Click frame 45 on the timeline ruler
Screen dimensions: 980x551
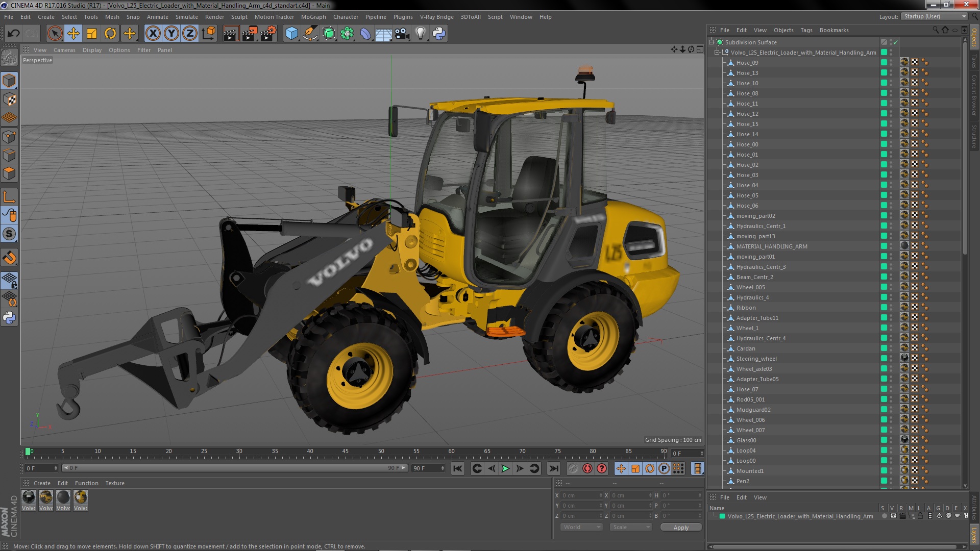point(346,452)
